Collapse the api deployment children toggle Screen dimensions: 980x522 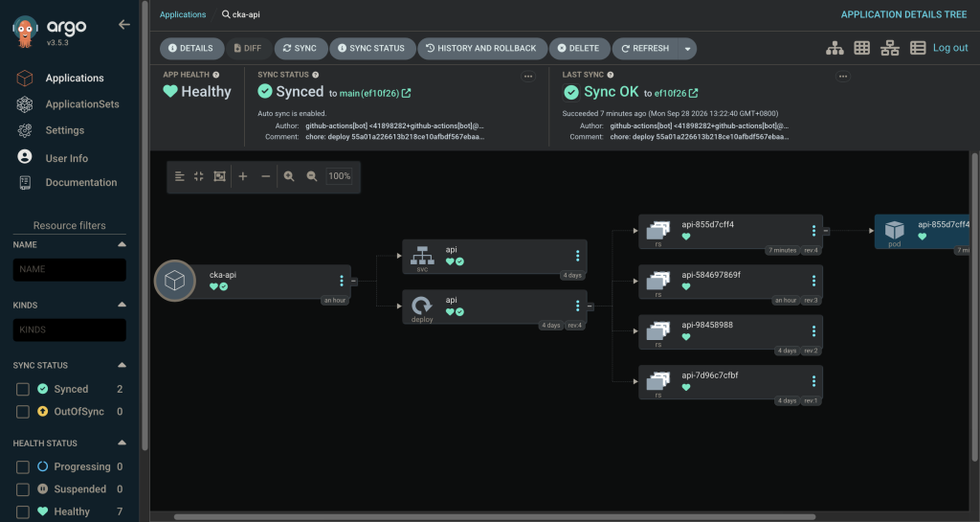coord(590,306)
